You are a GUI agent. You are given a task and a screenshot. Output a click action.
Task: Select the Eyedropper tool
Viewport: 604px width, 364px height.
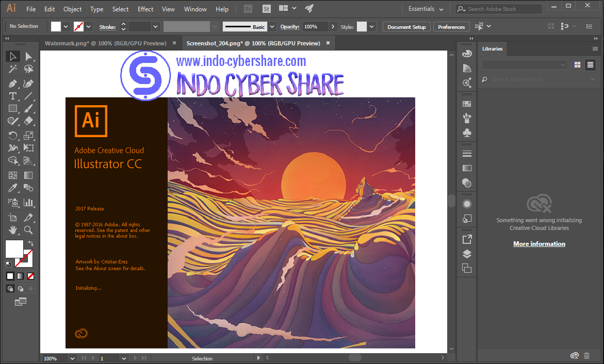(13, 188)
